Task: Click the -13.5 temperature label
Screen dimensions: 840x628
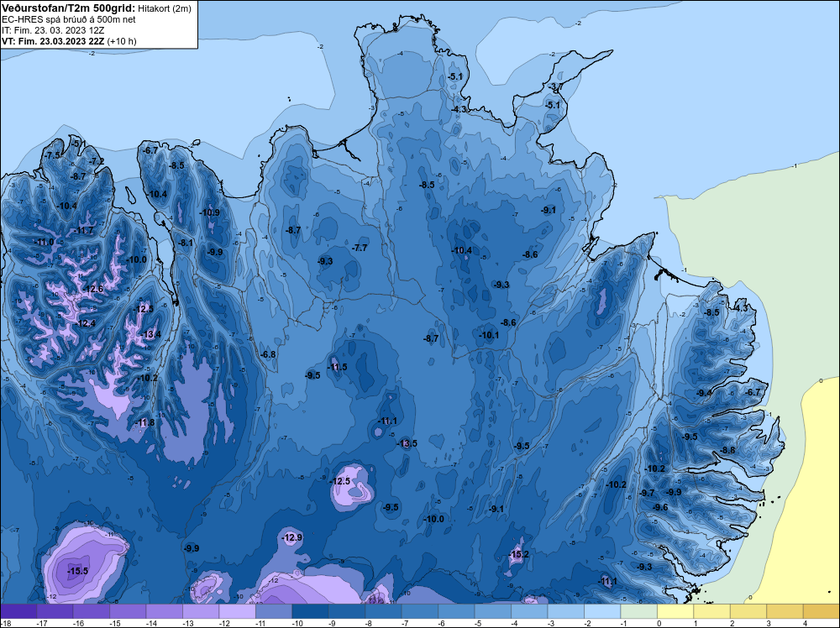Action: pyautogui.click(x=407, y=443)
